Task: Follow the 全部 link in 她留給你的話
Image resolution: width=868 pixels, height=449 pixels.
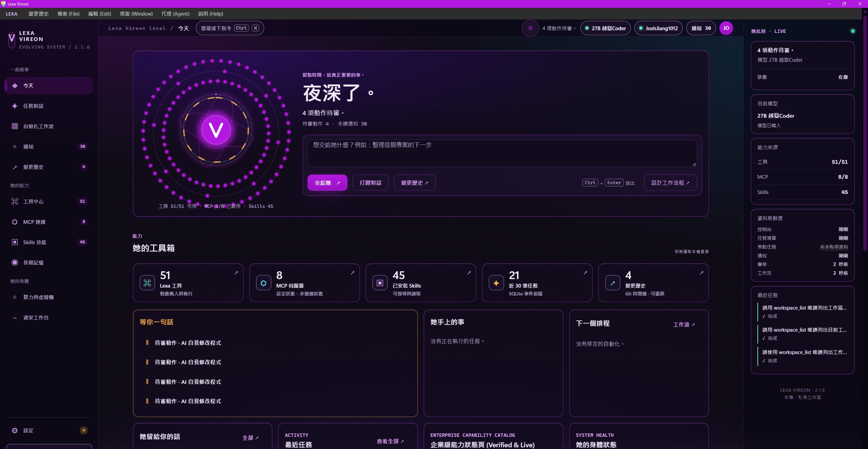Action: click(250, 438)
